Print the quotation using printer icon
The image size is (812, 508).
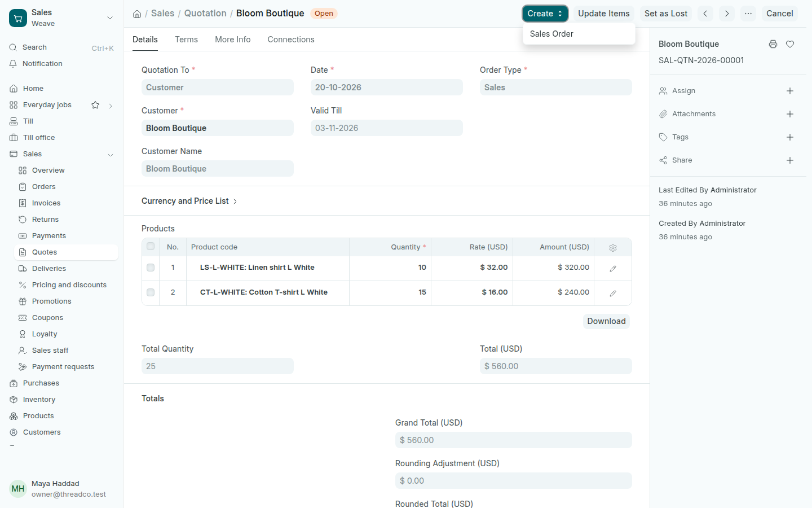pos(773,44)
